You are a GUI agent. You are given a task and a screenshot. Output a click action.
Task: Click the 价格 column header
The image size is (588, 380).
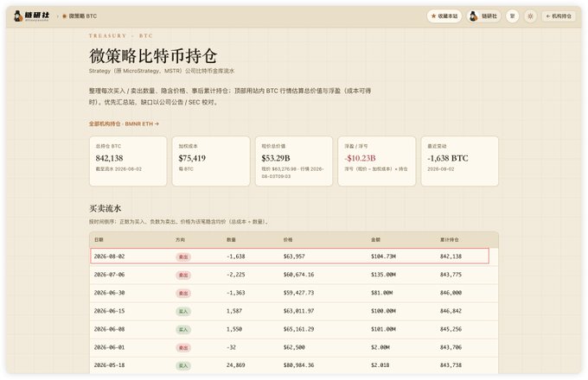tap(288, 239)
